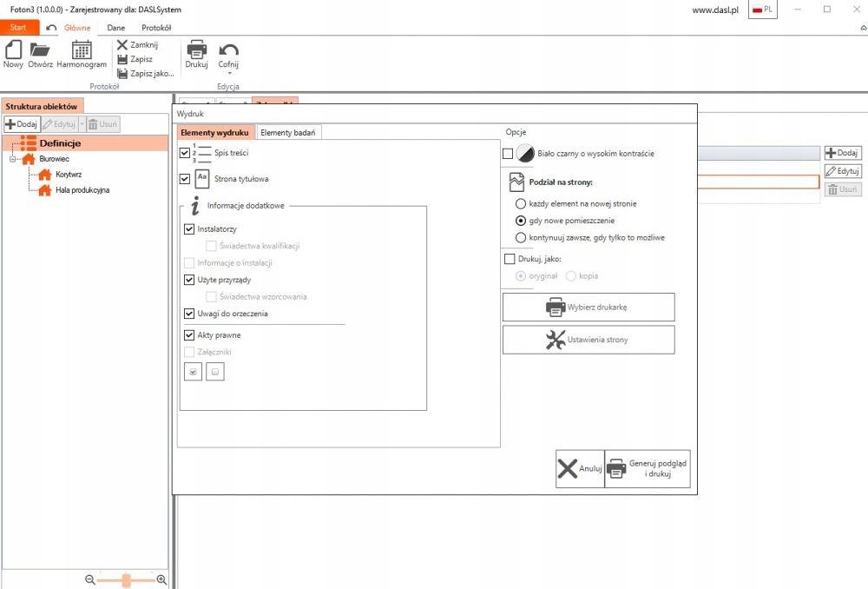Image resolution: width=868 pixels, height=589 pixels.
Task: Select the Korytarz room in the tree
Action: point(69,175)
